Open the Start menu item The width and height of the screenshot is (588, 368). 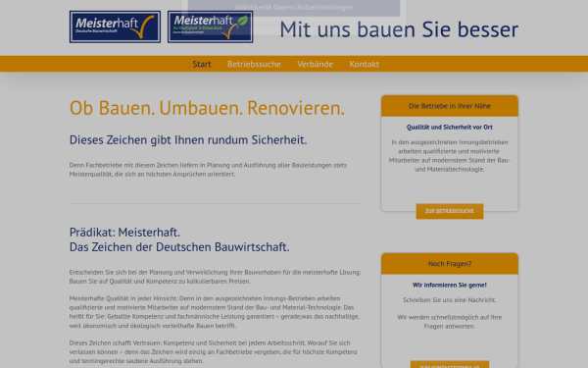(x=202, y=64)
